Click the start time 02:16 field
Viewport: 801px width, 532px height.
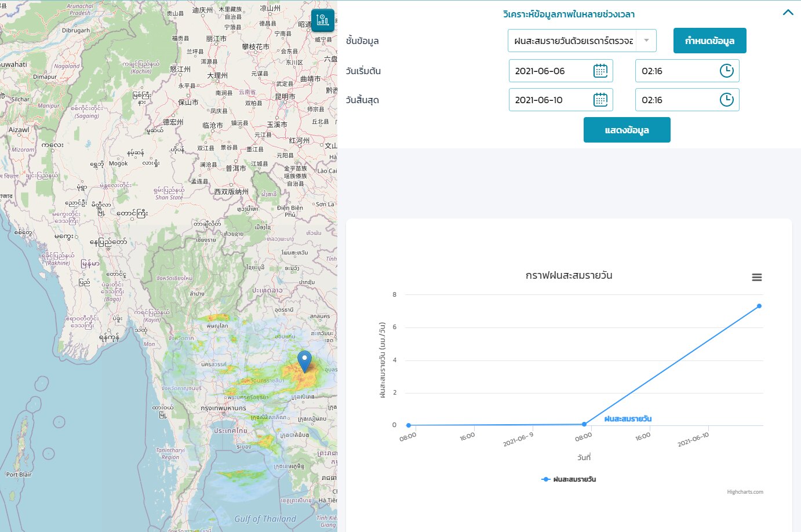click(687, 71)
